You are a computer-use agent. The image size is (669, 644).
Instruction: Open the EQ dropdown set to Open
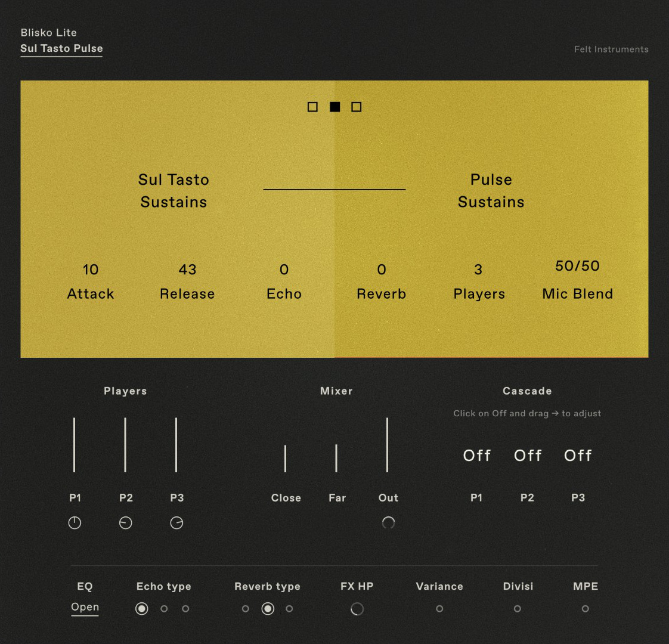pyautogui.click(x=85, y=608)
